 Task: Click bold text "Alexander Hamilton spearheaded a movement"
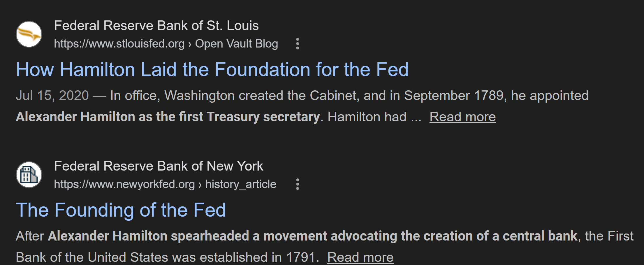[148, 236]
